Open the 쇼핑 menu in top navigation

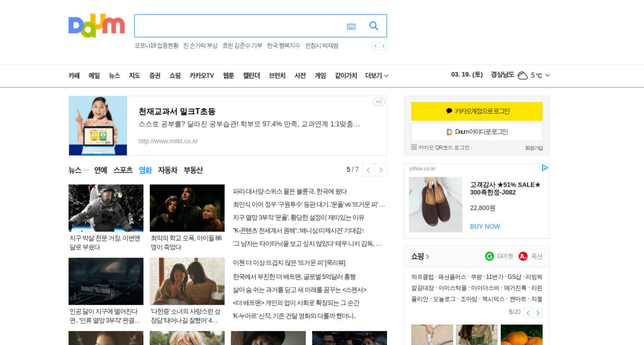click(x=175, y=76)
